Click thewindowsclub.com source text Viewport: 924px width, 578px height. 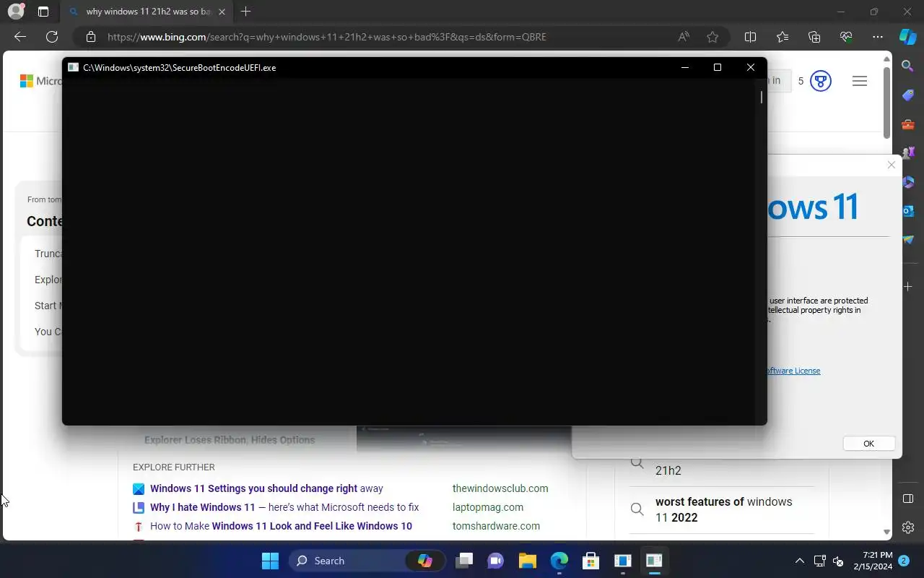click(x=500, y=488)
